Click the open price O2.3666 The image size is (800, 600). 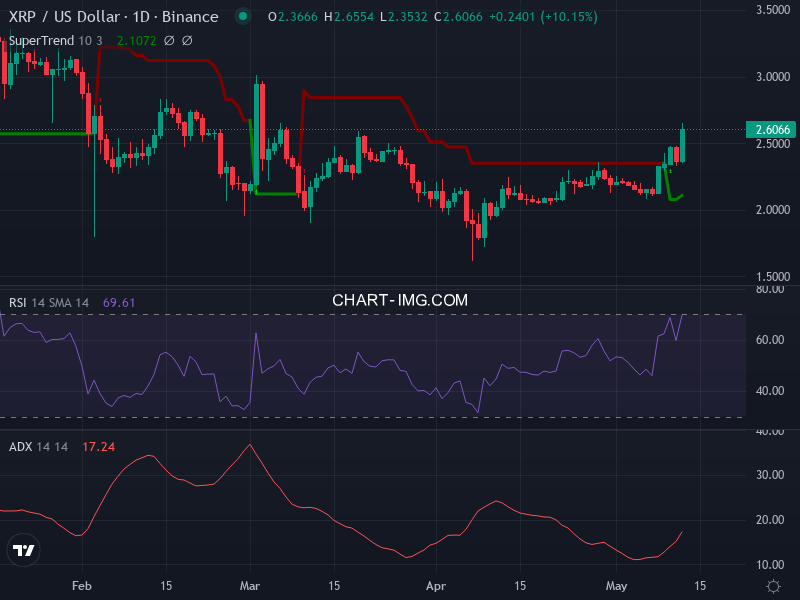pyautogui.click(x=293, y=17)
